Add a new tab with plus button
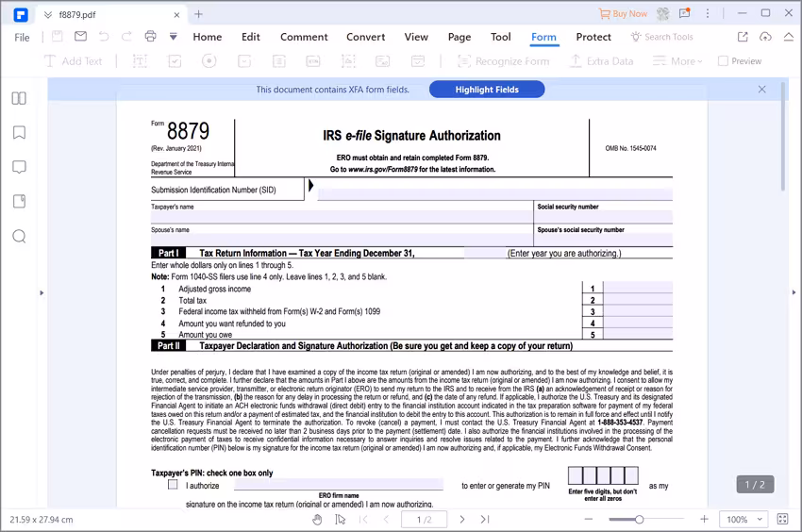This screenshot has width=802, height=532. 198,14
